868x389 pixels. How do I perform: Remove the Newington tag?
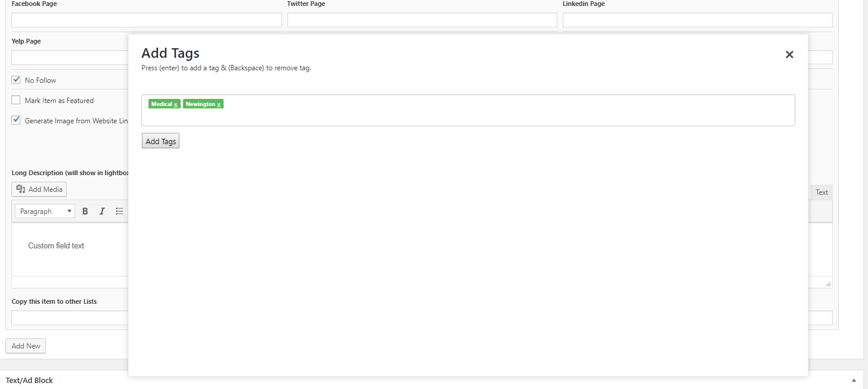coord(219,104)
